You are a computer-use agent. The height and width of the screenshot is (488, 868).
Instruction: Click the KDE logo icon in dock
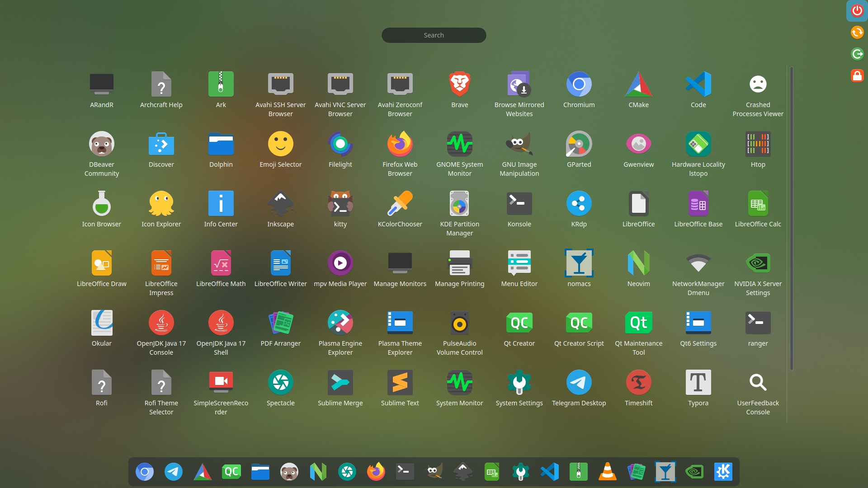(x=723, y=472)
